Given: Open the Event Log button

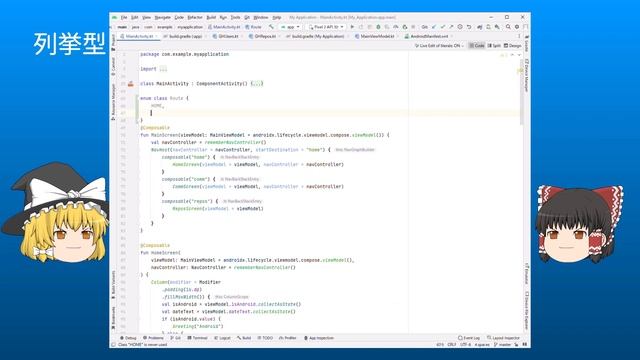Looking at the screenshot, I should tap(469, 338).
